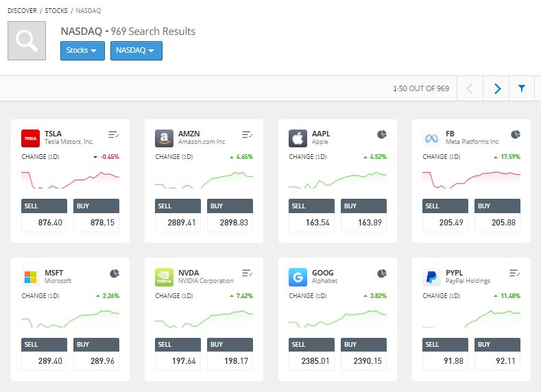The height and width of the screenshot is (392, 541).
Task: Click the 'Alphabet' company name
Action: coord(325,281)
